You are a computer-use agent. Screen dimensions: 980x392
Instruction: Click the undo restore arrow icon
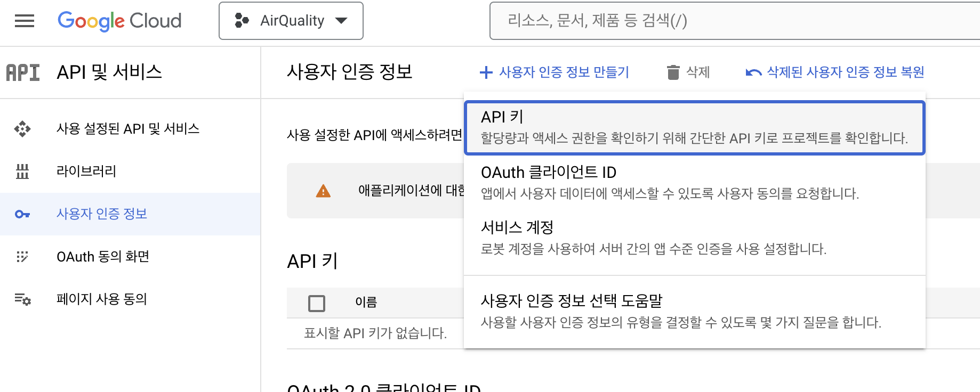coord(753,72)
